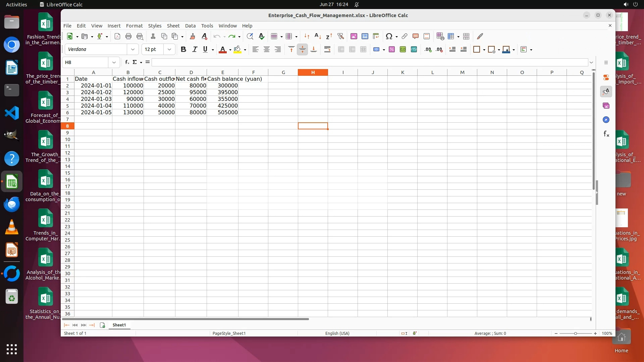This screenshot has width=644, height=362.
Task: Toggle Bold formatting
Action: pyautogui.click(x=183, y=49)
